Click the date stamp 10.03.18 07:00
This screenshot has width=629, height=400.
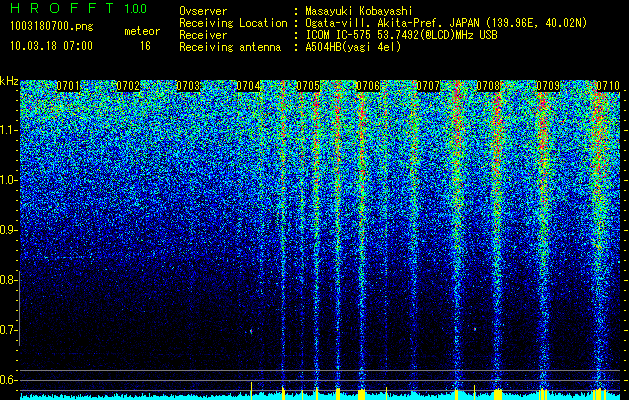[51, 46]
